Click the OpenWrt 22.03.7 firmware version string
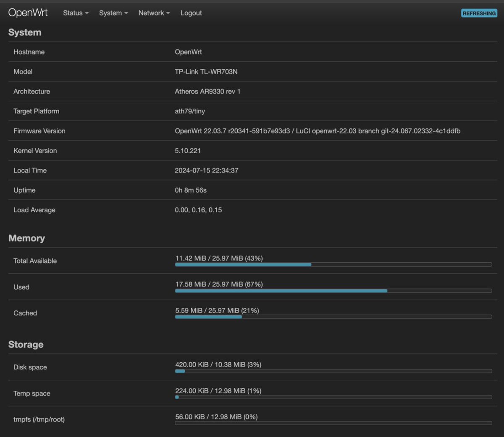This screenshot has height=437, width=504. 318,131
